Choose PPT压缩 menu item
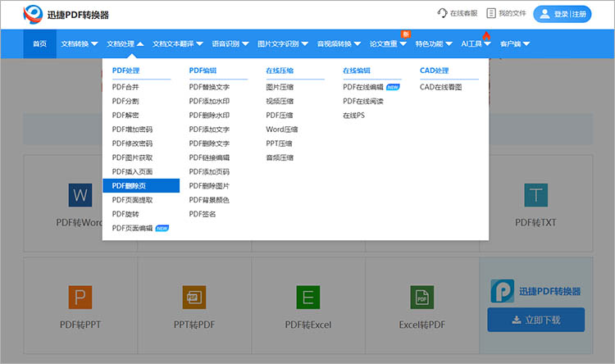615x364 pixels. [279, 143]
